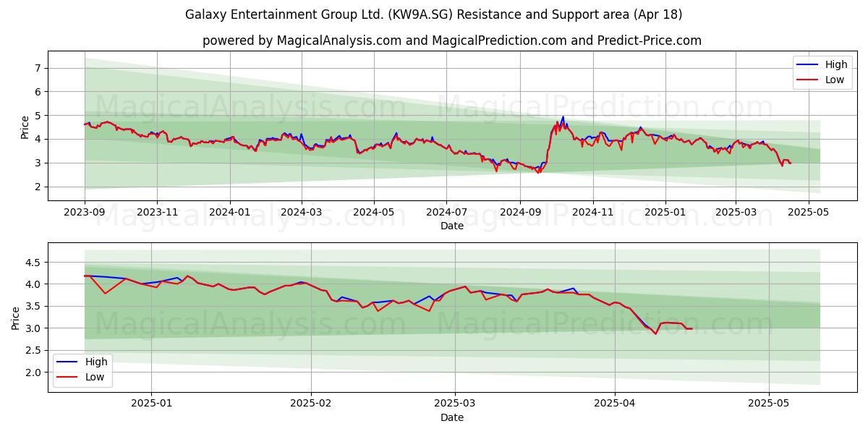Click the top chart x-axis label '2025-03'

(736, 213)
